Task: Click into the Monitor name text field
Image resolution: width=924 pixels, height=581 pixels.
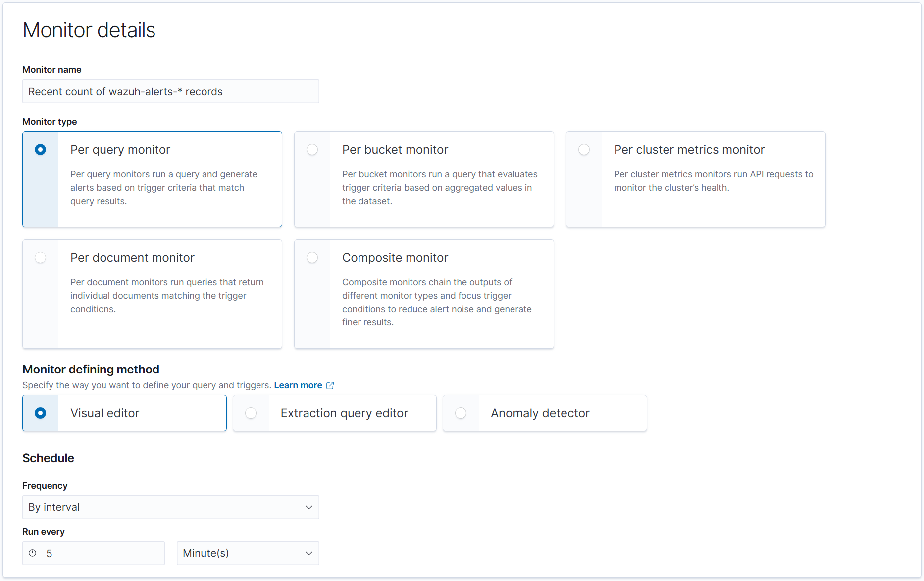Action: pos(170,92)
